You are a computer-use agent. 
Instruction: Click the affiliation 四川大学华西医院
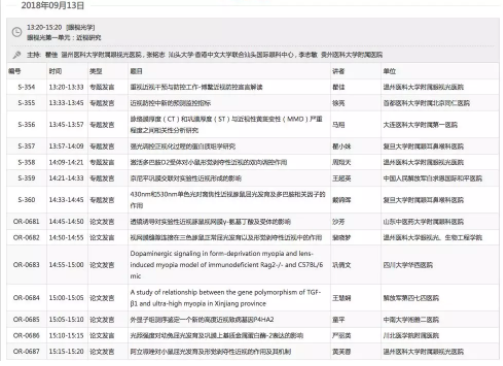[x=408, y=265]
